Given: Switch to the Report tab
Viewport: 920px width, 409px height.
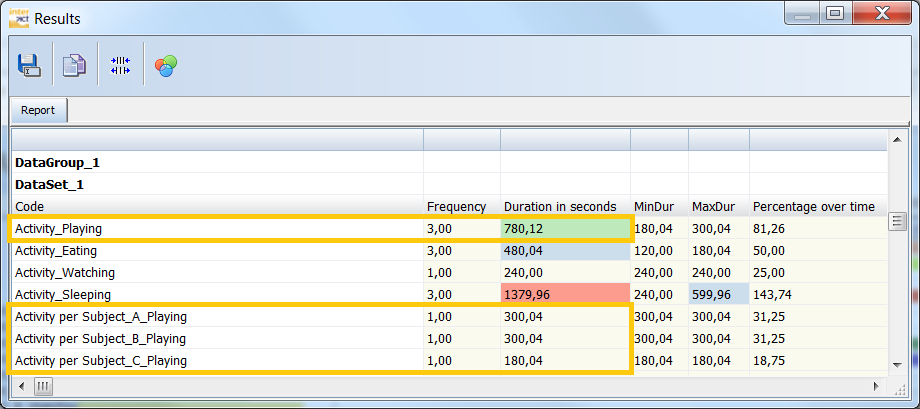Looking at the screenshot, I should coord(38,110).
